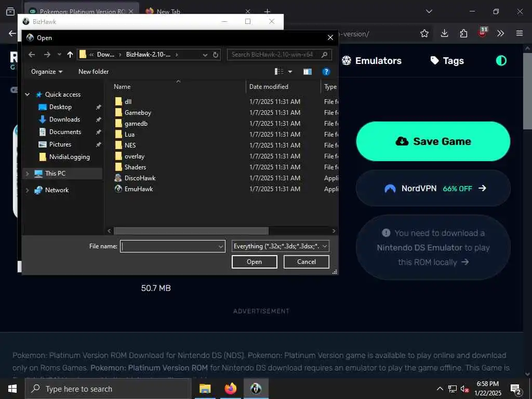
Task: Focus the Search BizHawk folder box
Action: point(279,55)
